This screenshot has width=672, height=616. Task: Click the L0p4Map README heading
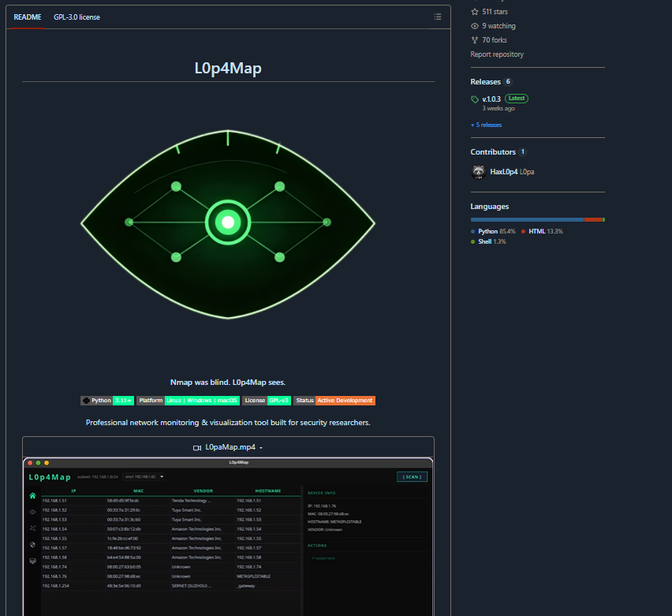click(228, 68)
